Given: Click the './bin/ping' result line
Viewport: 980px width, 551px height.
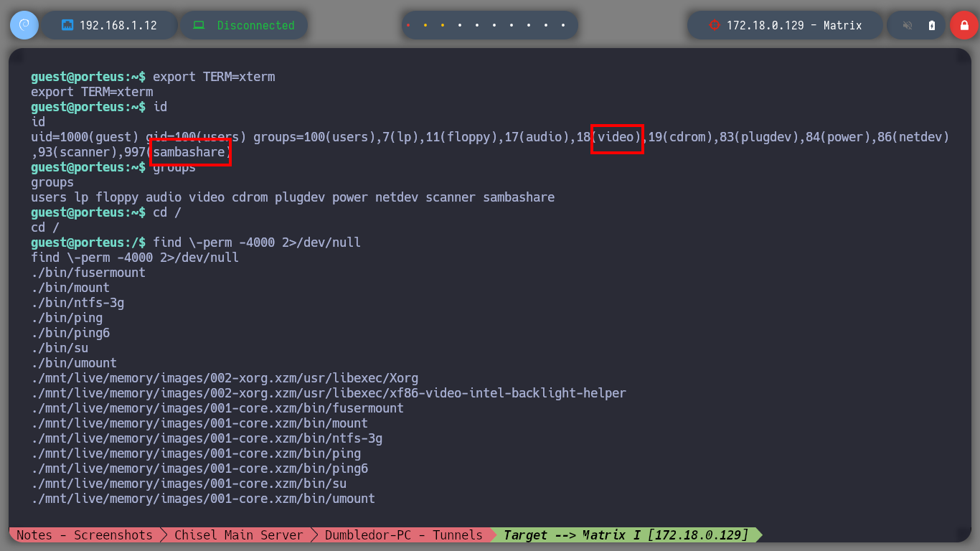Looking at the screenshot, I should coord(67,318).
